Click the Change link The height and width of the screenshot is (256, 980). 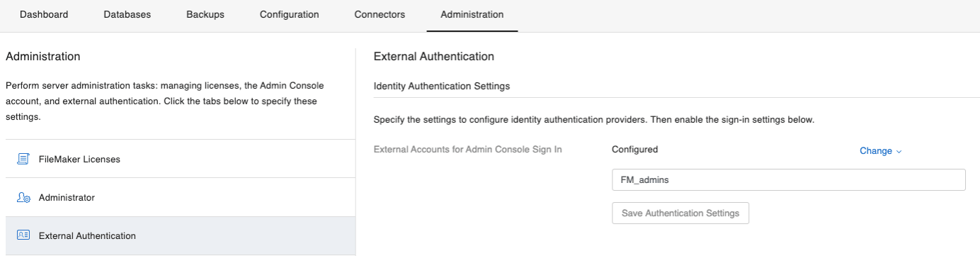[x=876, y=151]
